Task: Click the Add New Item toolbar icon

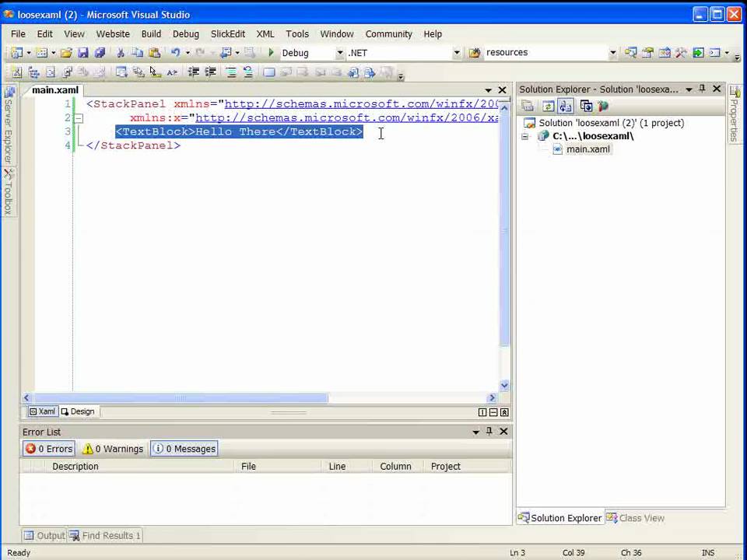Action: click(x=41, y=53)
